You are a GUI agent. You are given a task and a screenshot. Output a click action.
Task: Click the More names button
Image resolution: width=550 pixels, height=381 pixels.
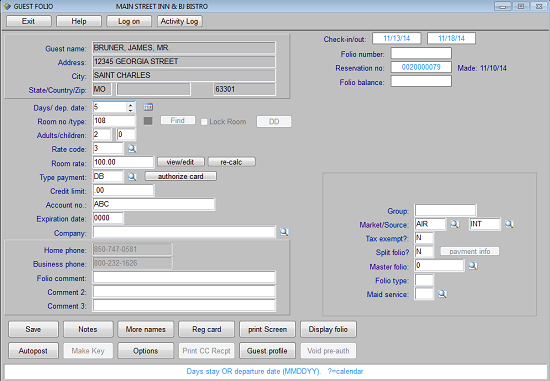point(146,329)
